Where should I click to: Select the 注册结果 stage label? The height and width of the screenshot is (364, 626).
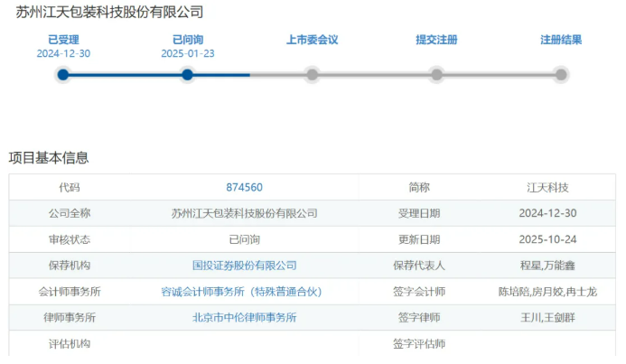pyautogui.click(x=561, y=40)
